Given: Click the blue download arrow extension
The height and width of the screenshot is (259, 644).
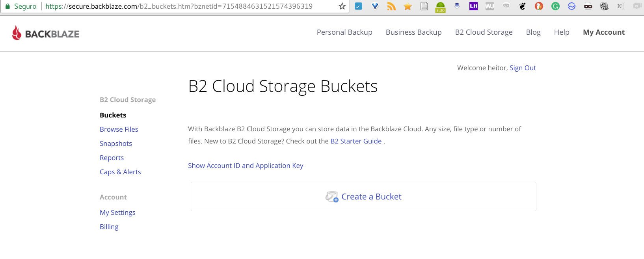Looking at the screenshot, I should click(457, 6).
